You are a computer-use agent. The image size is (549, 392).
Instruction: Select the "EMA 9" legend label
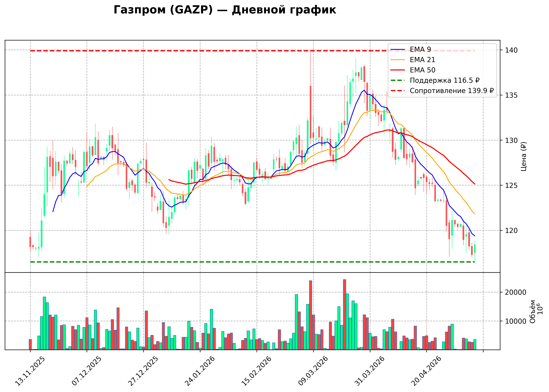tap(420, 49)
